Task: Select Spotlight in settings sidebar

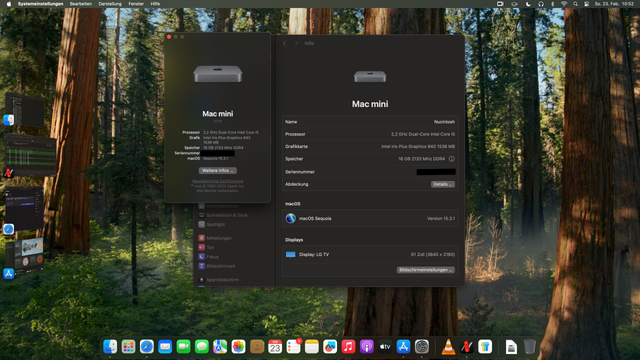Action: point(212,224)
